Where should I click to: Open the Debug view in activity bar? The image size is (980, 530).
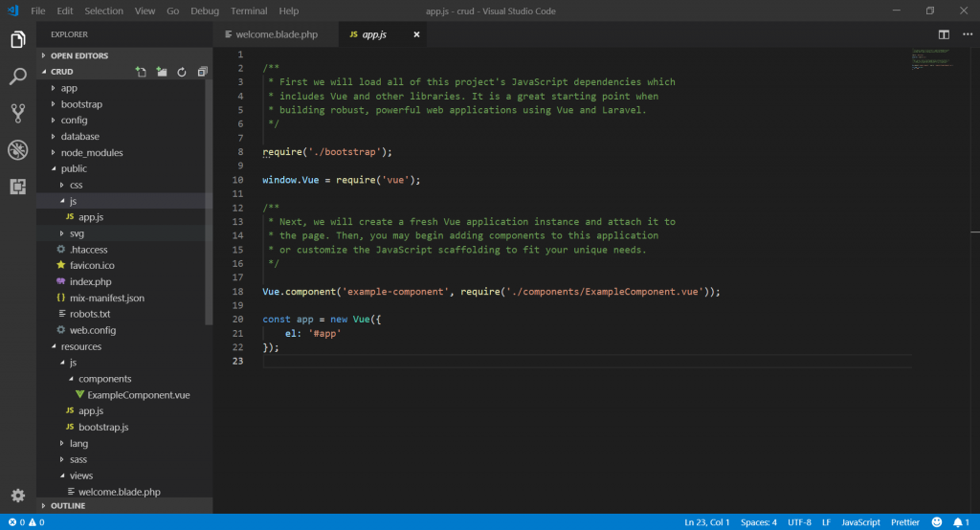click(17, 150)
